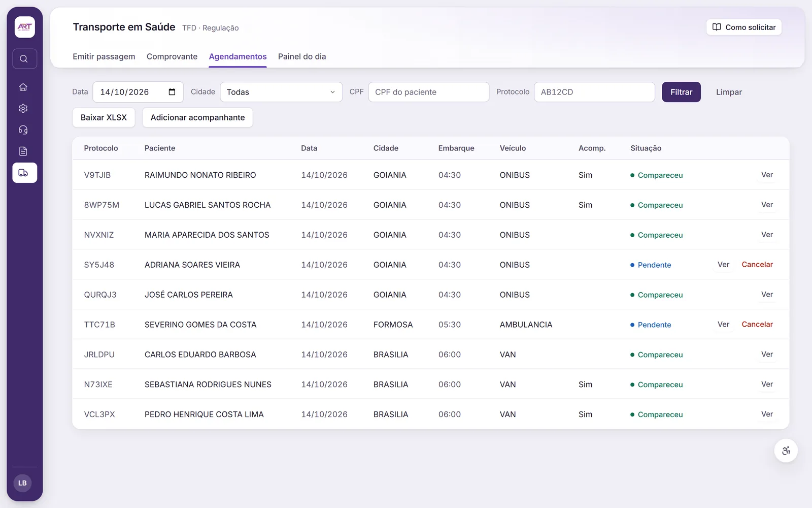Viewport: 812px width, 508px height.
Task: Open the headset support icon
Action: click(x=23, y=130)
